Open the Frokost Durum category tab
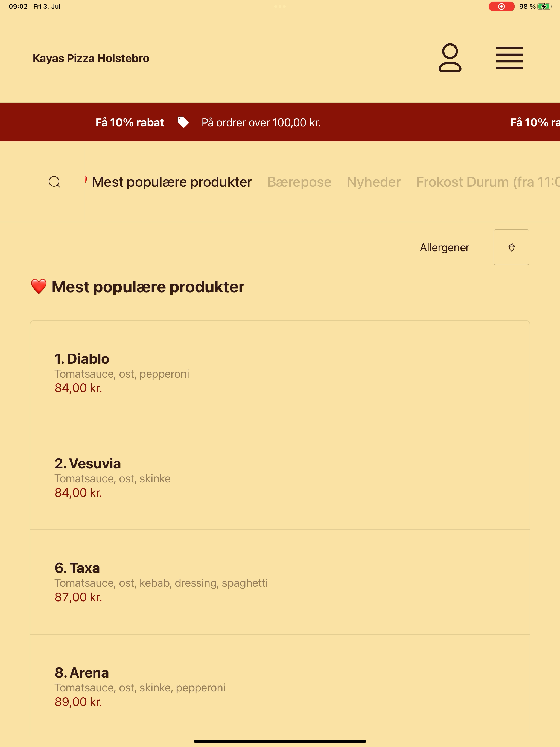Viewport: 560px width, 747px height. (x=488, y=182)
